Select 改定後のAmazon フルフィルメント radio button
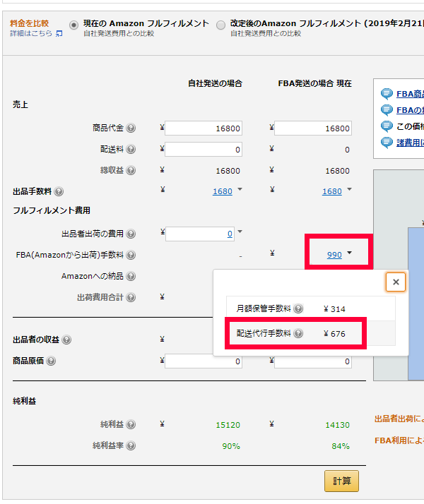 point(221,25)
